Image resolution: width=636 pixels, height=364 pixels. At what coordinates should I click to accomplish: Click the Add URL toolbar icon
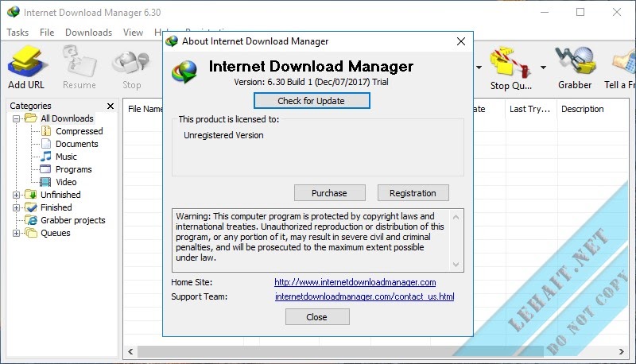pyautogui.click(x=27, y=61)
